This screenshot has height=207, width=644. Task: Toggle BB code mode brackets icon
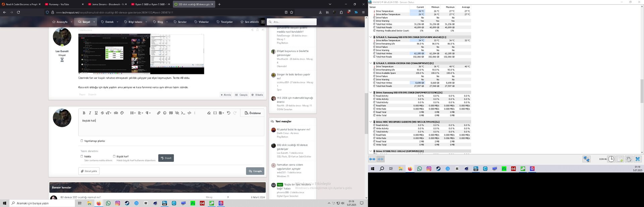(x=215, y=113)
